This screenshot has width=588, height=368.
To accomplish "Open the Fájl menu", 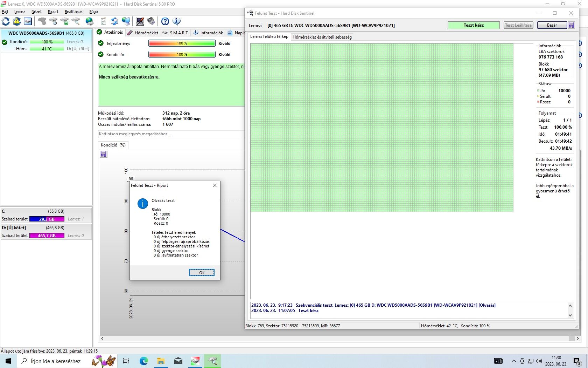I will click(x=5, y=12).
